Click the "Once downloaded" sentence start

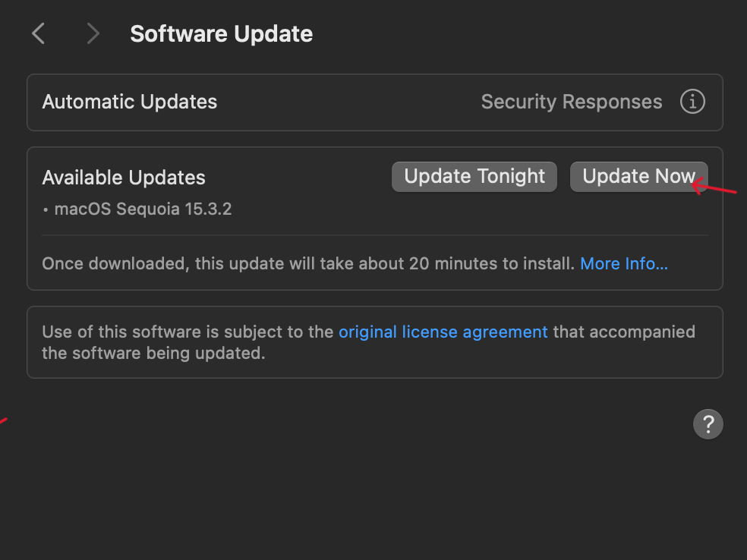pyautogui.click(x=113, y=263)
